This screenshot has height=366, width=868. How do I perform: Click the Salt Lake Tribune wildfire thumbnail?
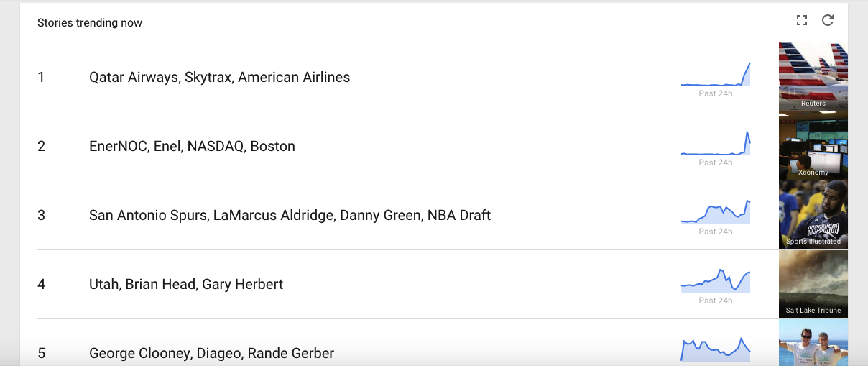tap(813, 284)
